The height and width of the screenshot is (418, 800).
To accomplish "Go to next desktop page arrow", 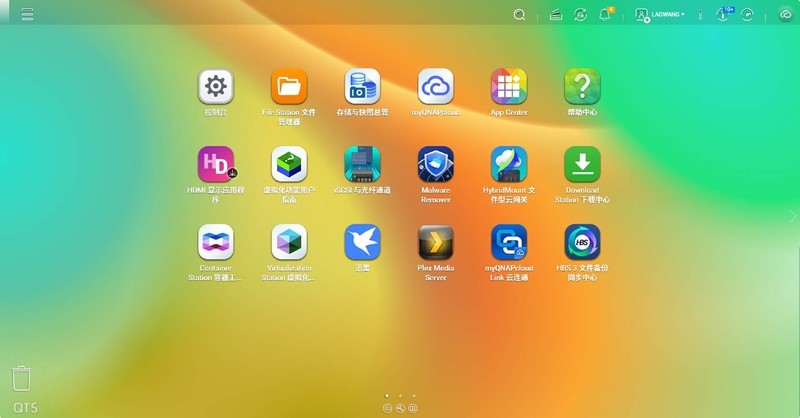I will click(x=792, y=216).
